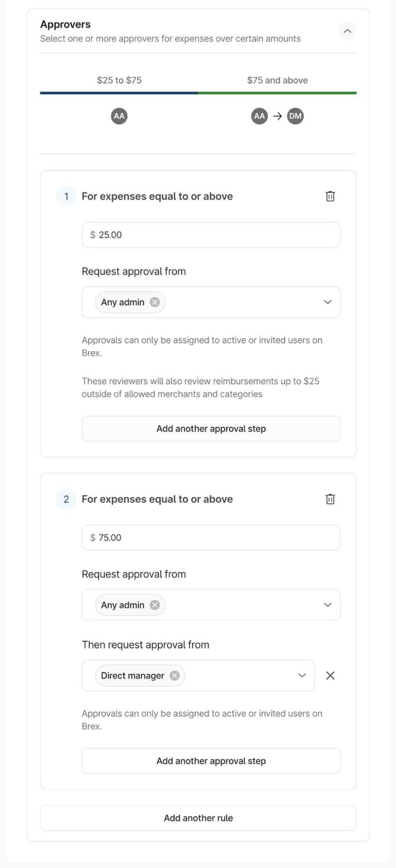The height and width of the screenshot is (868, 396).
Task: Delete rule 2 with trash icon
Action: click(x=330, y=499)
